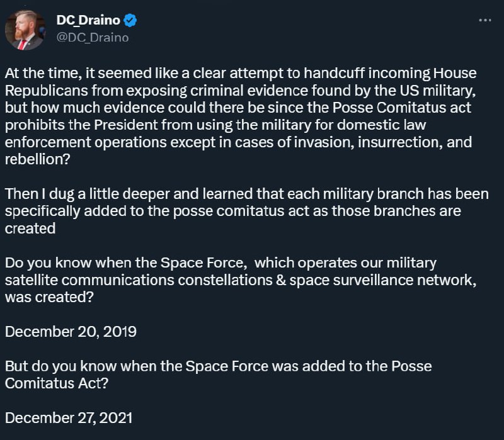Click the blue verified checkmark badge
Viewport: 504px width, 440px height.
(130, 20)
